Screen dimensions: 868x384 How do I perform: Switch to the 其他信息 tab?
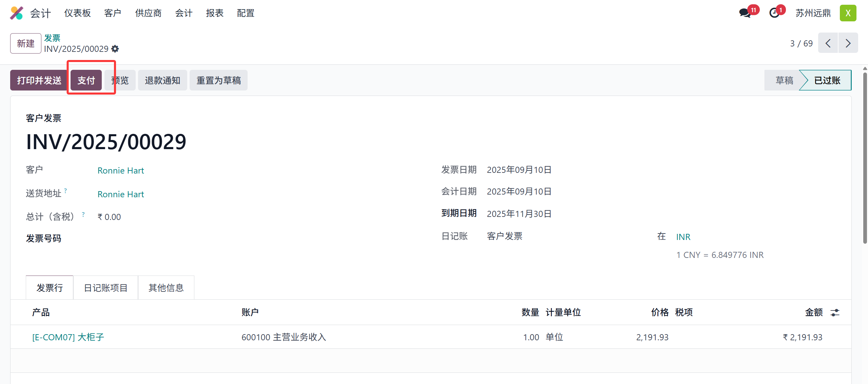pyautogui.click(x=166, y=287)
